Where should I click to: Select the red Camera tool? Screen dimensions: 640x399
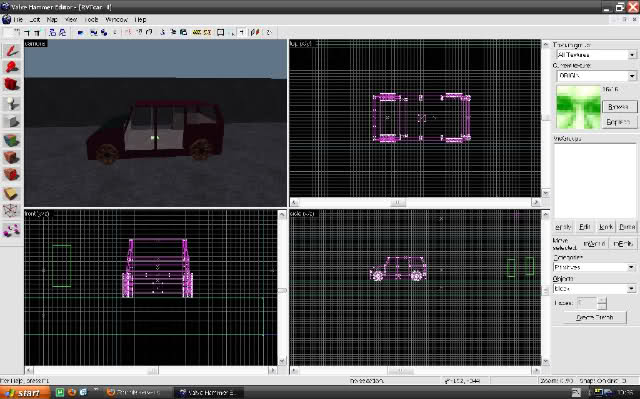(11, 84)
